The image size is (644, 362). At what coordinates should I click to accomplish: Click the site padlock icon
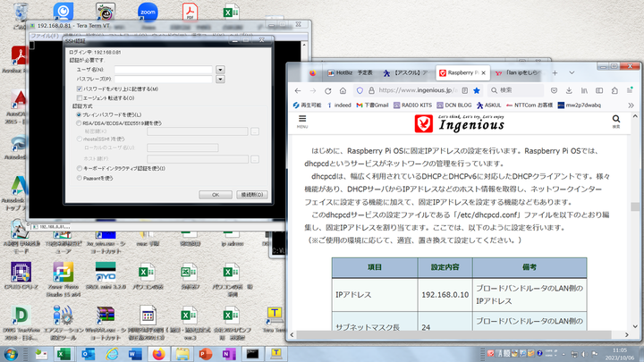371,90
